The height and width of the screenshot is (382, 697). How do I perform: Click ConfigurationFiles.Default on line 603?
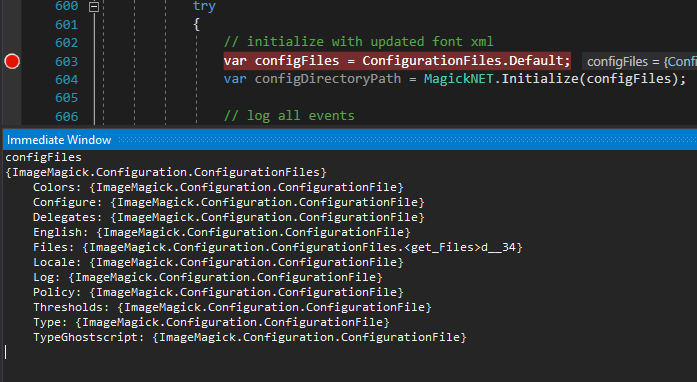tap(462, 60)
